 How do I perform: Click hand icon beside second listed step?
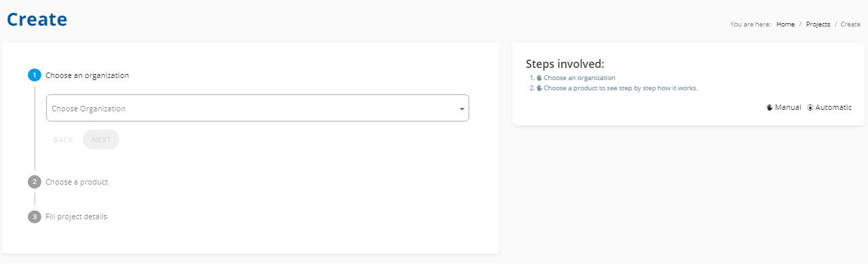[x=540, y=88]
